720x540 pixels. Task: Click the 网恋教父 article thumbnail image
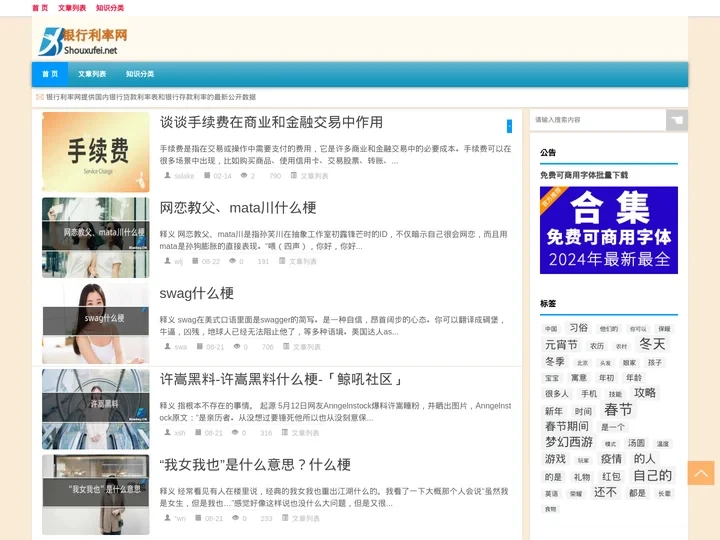pos(96,237)
